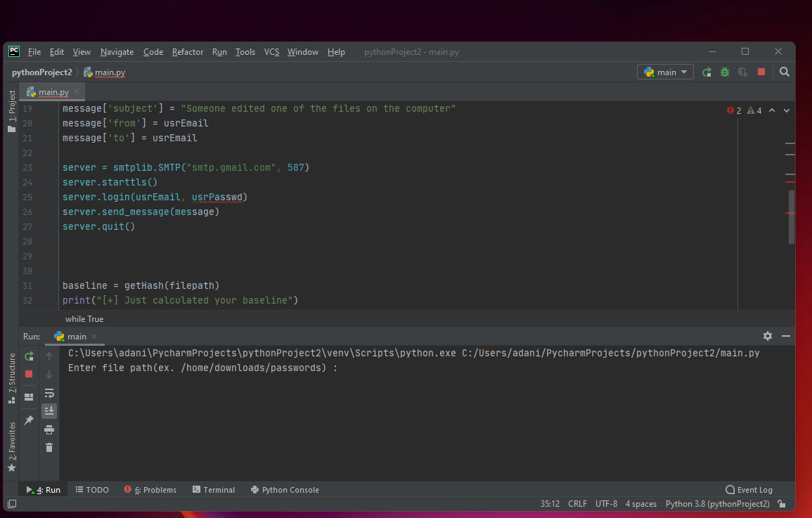
Task: Toggle soft-wrap in the console
Action: (x=49, y=393)
